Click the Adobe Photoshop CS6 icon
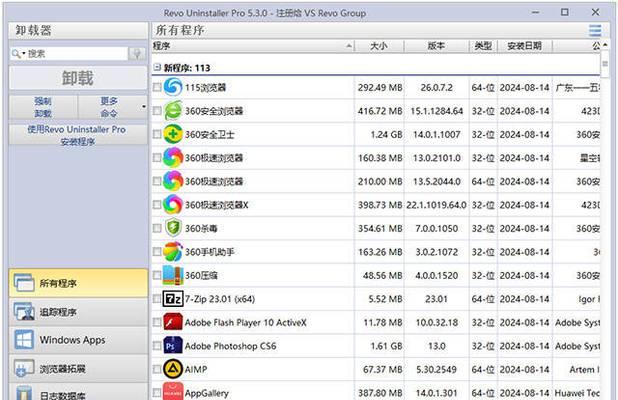This screenshot has width=618, height=400. tap(173, 346)
